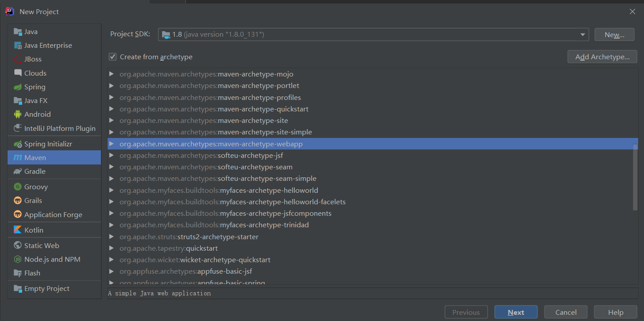Click the Clouds icon in sidebar
Screen dimensions: 644x321
tap(18, 73)
